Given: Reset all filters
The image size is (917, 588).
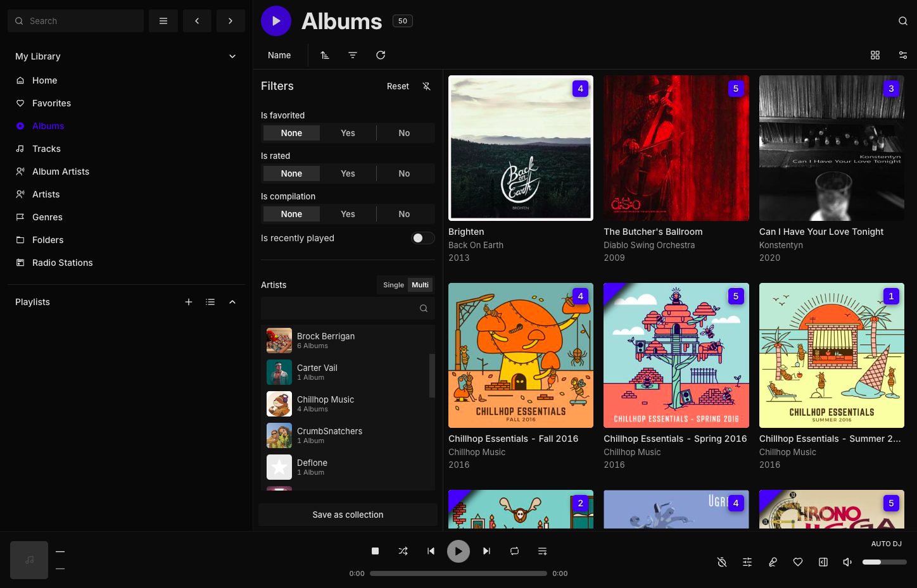Looking at the screenshot, I should coord(398,86).
